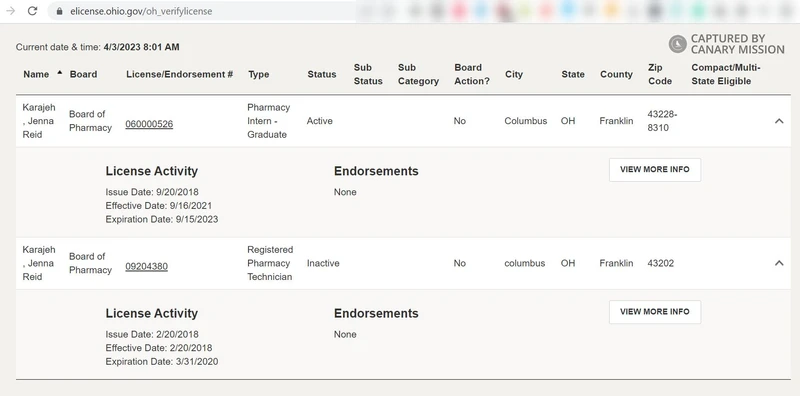Click View More Info for license 09204380
This screenshot has width=800, height=396.
(x=655, y=312)
